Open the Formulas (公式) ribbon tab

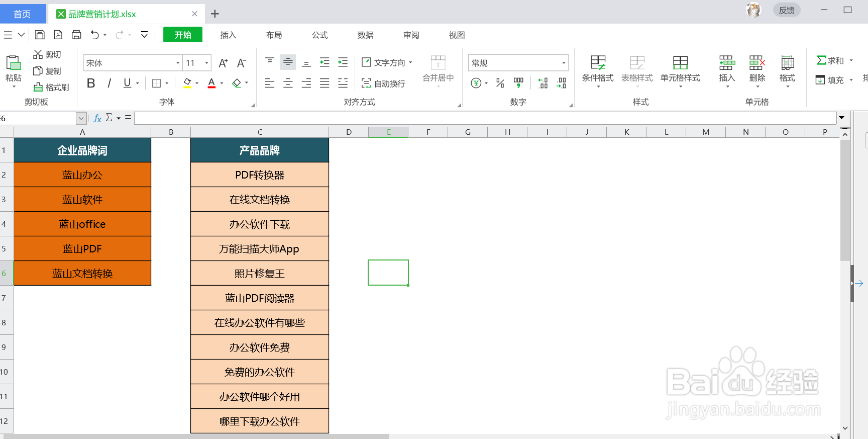point(319,35)
